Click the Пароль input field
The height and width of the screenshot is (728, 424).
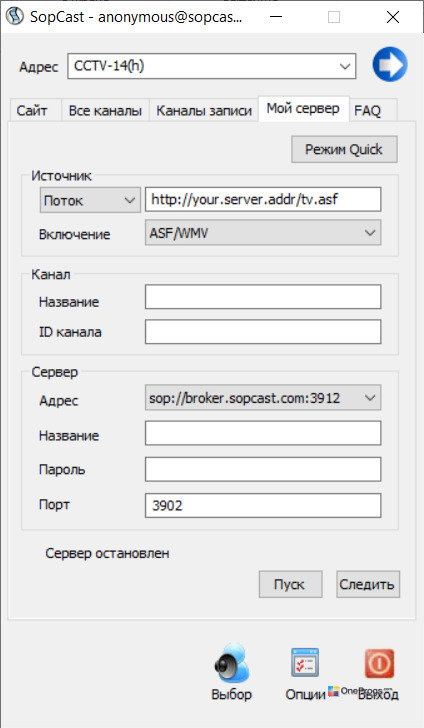pos(263,469)
